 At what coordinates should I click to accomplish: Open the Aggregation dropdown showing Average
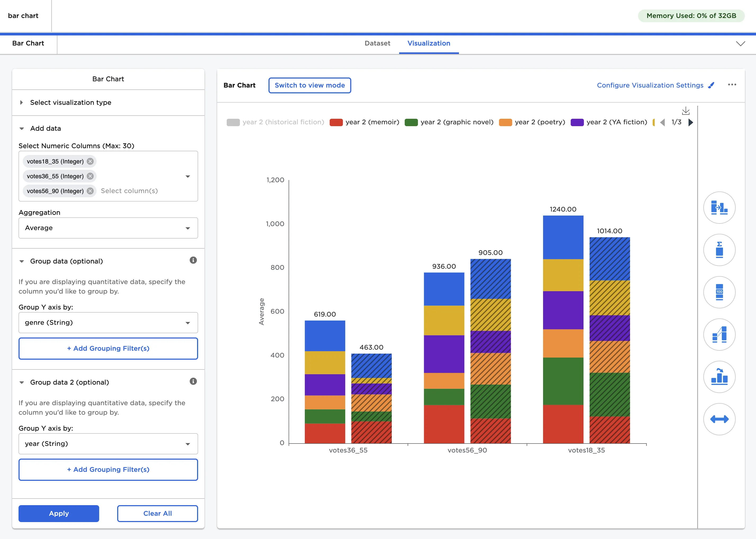coord(108,228)
